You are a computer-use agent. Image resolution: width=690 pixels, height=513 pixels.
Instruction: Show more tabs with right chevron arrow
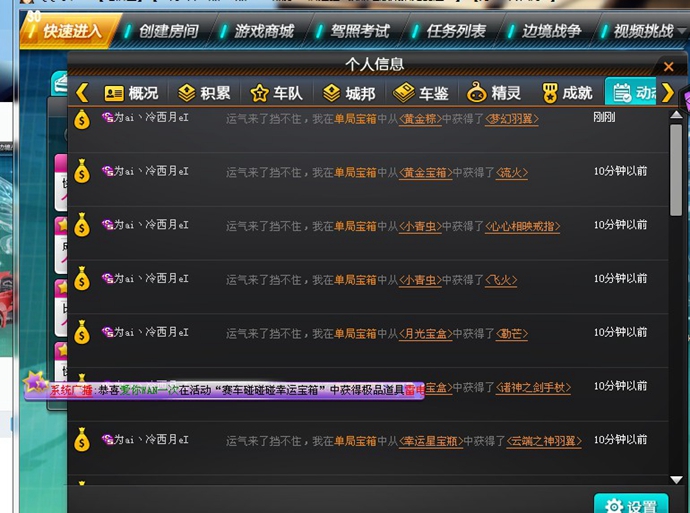668,93
